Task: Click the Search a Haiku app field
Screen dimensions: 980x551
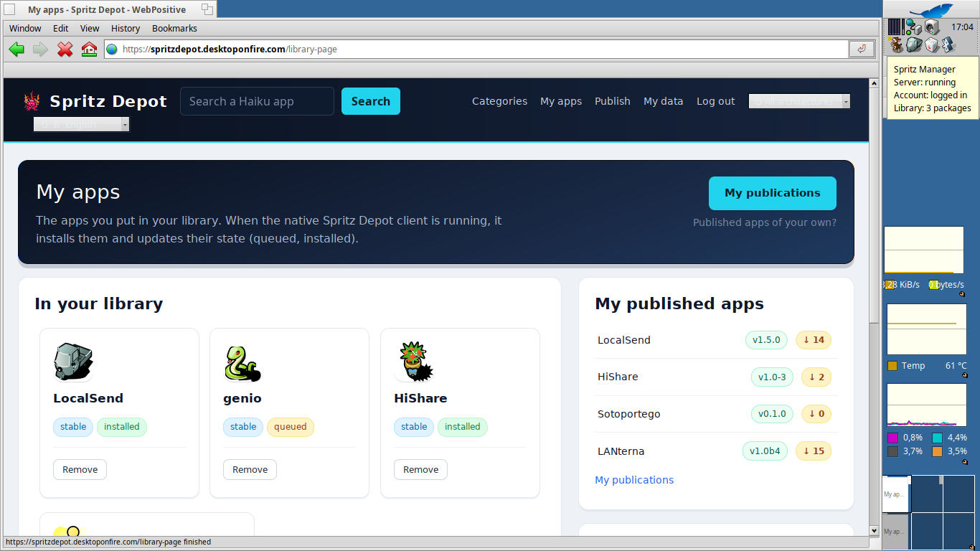Action: pyautogui.click(x=257, y=101)
